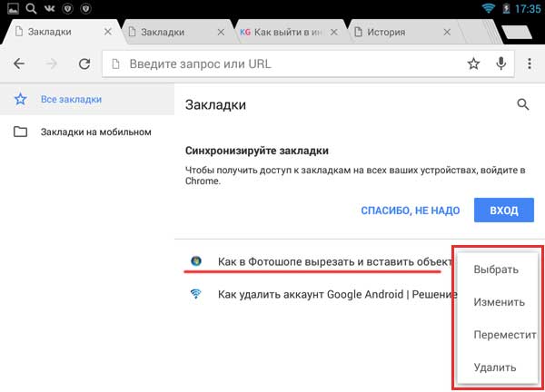
Task: Reload the page with the refresh icon
Action: (84, 64)
